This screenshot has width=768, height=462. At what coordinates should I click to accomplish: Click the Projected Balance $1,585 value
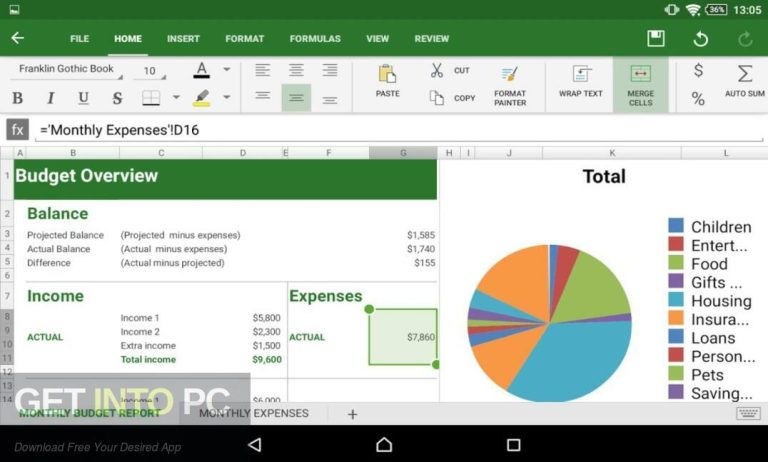coord(421,235)
